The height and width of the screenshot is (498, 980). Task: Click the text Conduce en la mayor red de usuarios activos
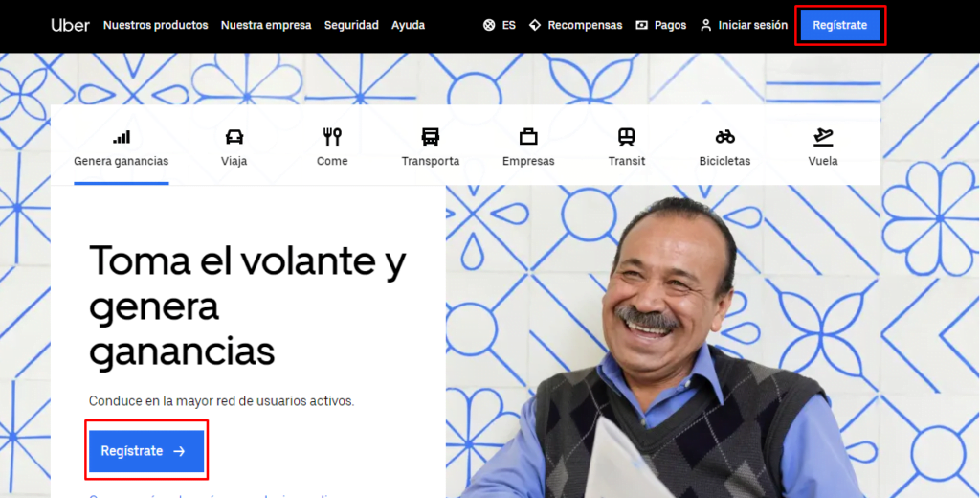[x=221, y=401]
